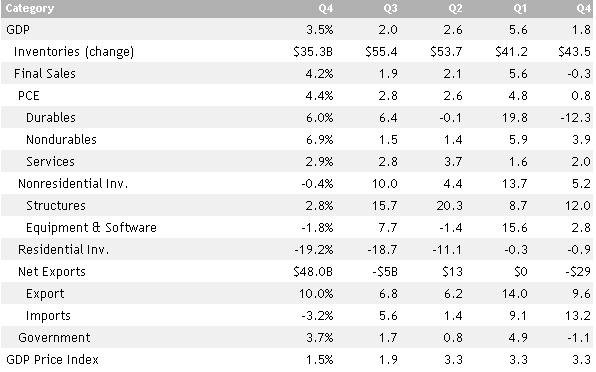Click the Q3 column header
This screenshot has height=372, width=596.
(390, 8)
